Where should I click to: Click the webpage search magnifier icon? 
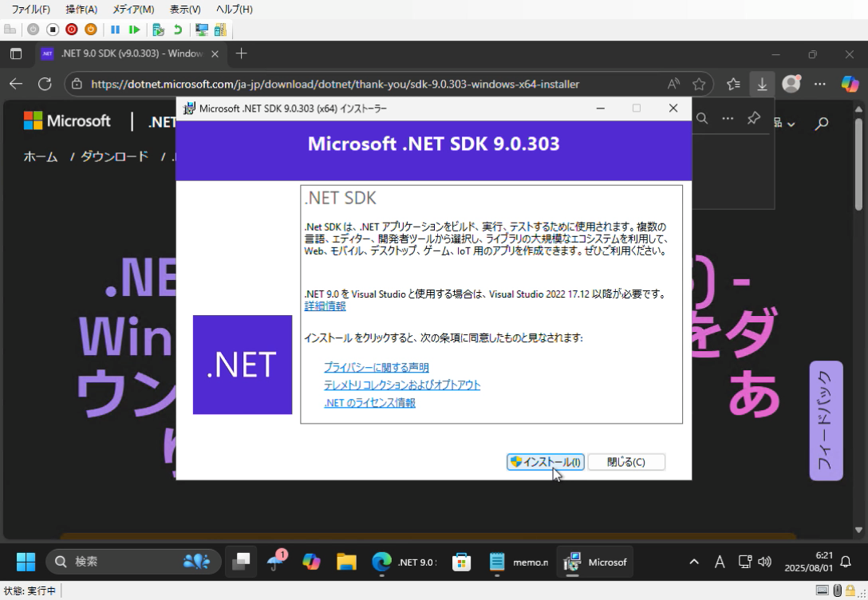tap(822, 123)
